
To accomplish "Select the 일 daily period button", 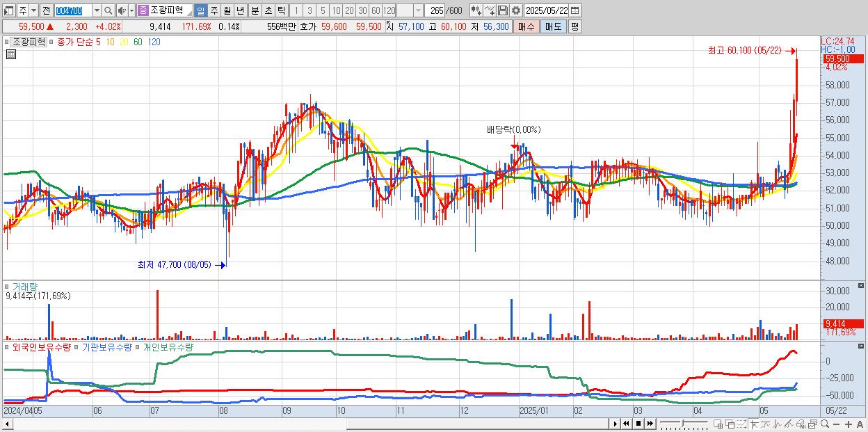I will 200,10.
